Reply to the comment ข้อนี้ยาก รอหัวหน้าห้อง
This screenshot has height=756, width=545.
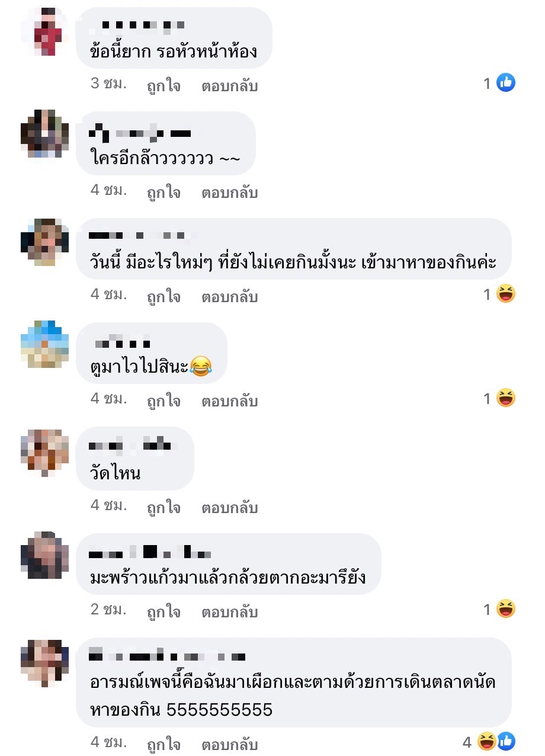(230, 86)
